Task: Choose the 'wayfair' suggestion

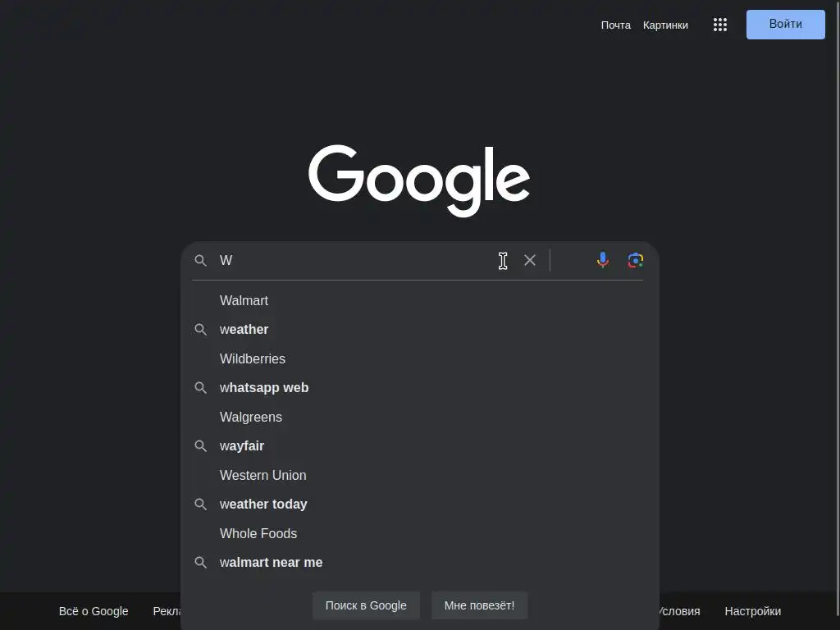Action: (x=420, y=446)
